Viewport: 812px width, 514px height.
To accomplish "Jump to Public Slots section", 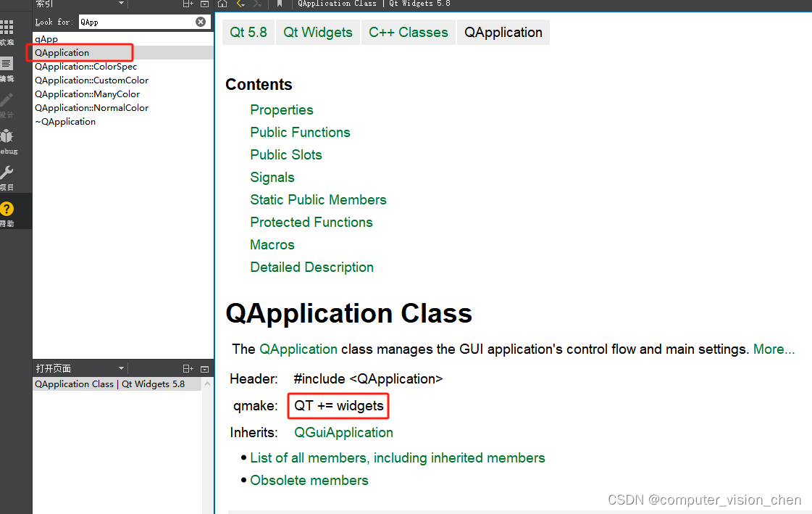I will pos(286,155).
